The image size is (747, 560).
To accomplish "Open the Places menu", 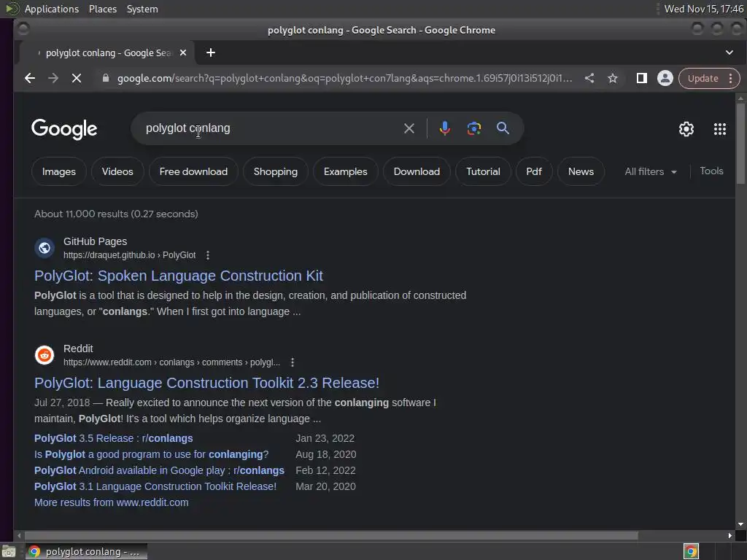I will click(x=103, y=9).
